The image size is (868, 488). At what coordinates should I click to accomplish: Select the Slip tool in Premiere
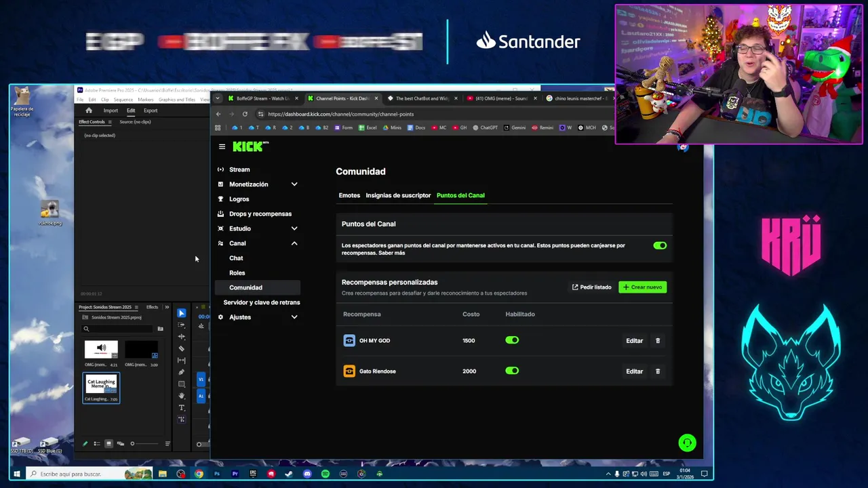point(181,360)
